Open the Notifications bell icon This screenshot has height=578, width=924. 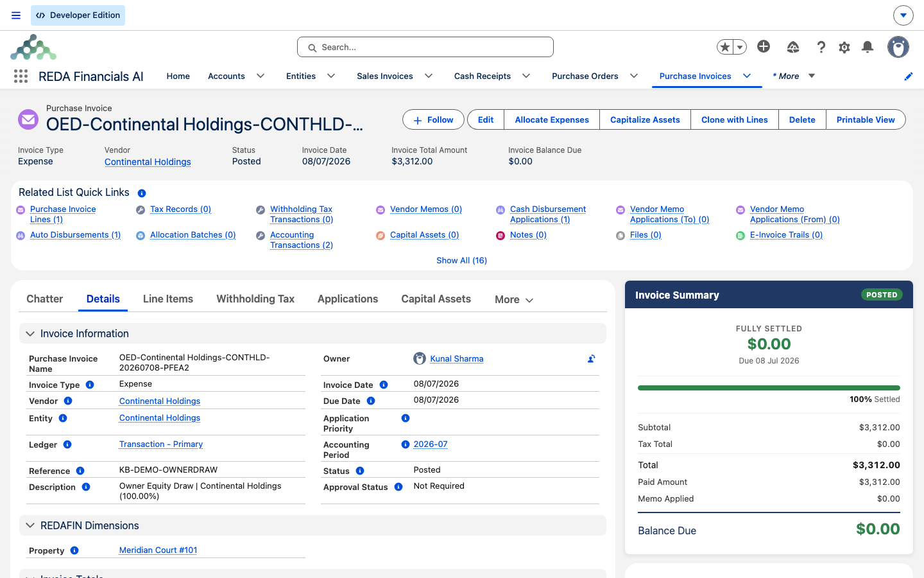[868, 47]
